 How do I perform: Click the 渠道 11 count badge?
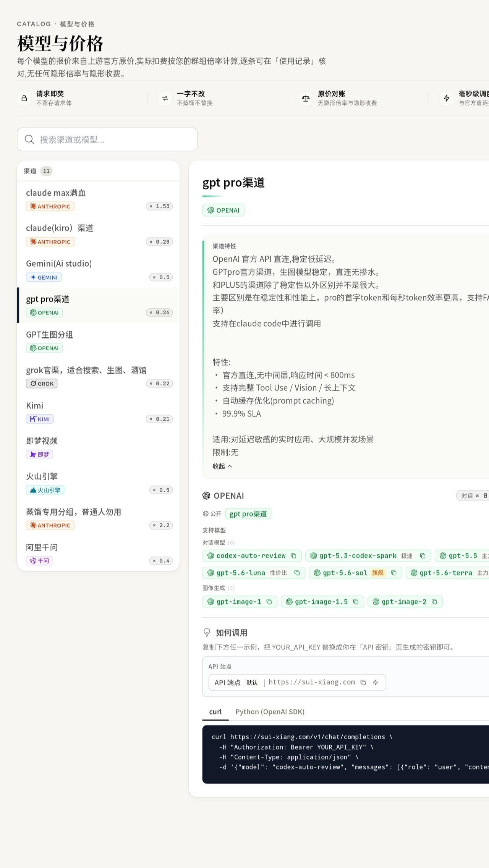tap(46, 171)
